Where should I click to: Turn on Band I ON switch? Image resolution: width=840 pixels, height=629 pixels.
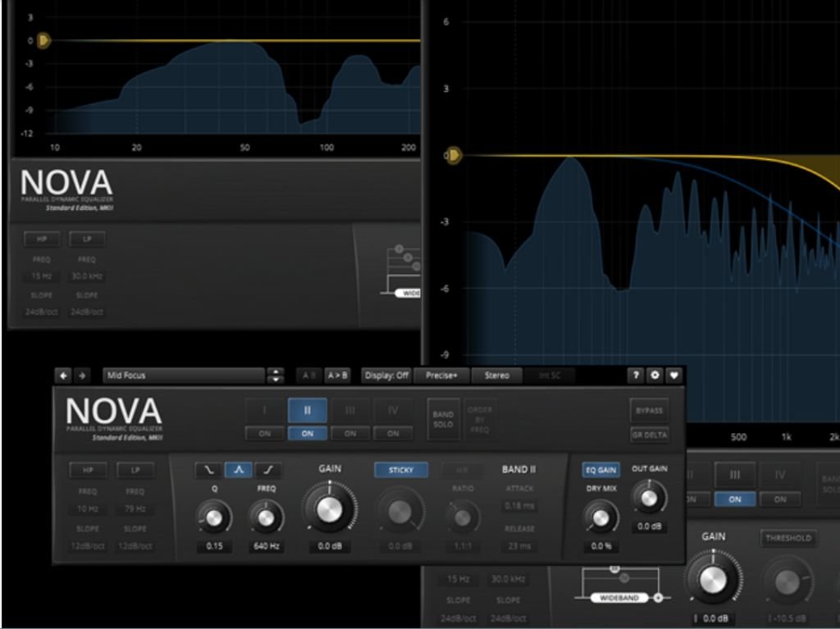coord(265,434)
